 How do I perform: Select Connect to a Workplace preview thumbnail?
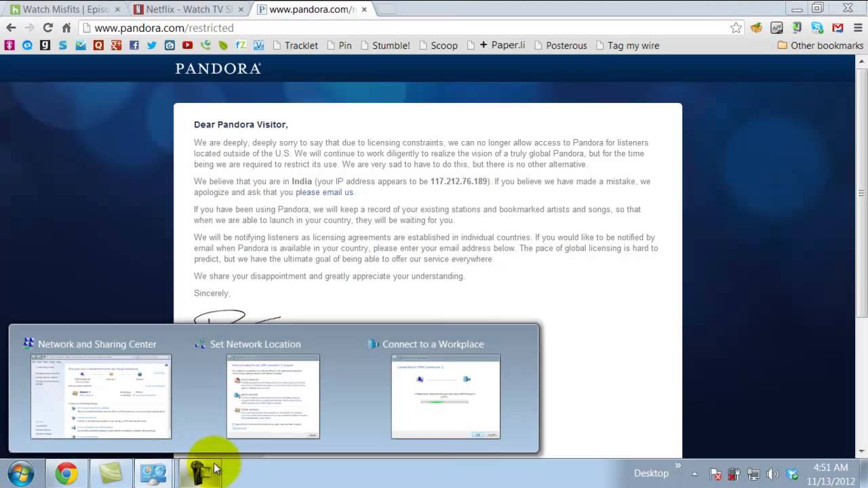pyautogui.click(x=446, y=396)
